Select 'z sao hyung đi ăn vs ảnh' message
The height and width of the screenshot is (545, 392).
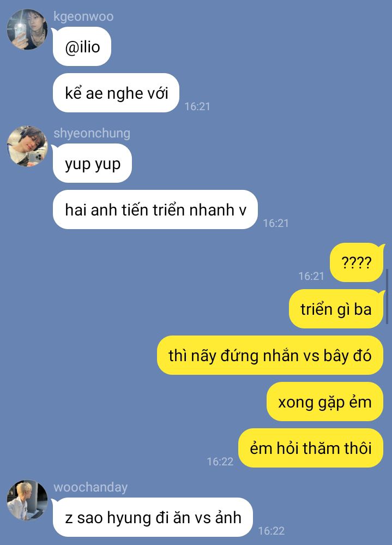point(153,518)
